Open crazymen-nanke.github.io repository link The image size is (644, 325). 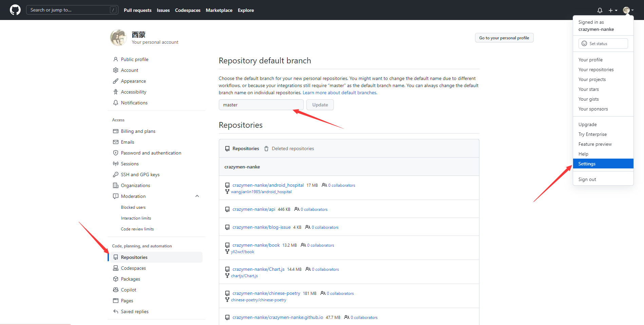coord(278,317)
